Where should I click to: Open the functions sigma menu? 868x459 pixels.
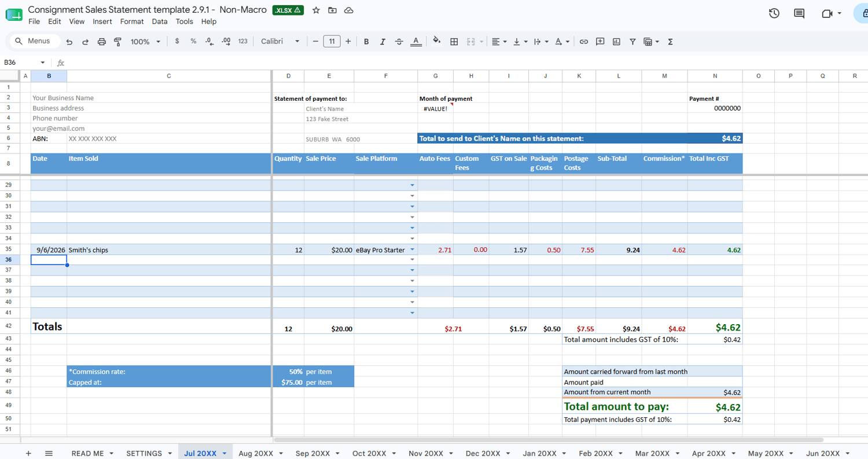click(670, 42)
